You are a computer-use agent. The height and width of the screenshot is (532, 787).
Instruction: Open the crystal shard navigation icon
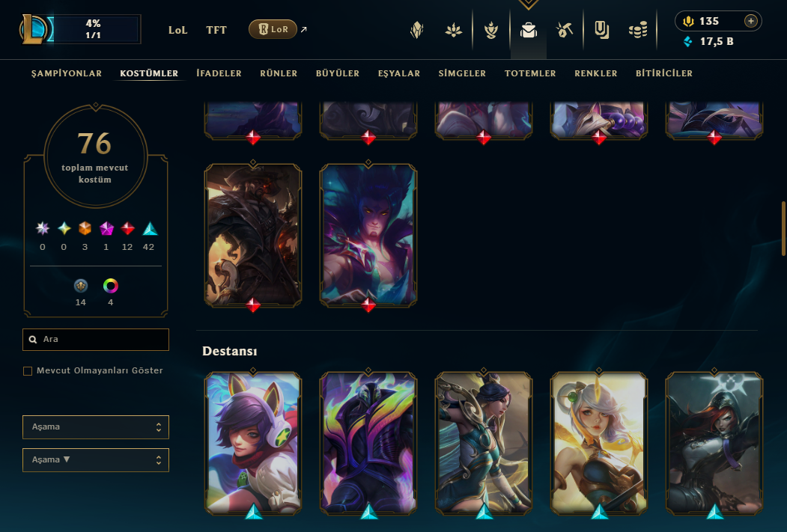[416, 31]
